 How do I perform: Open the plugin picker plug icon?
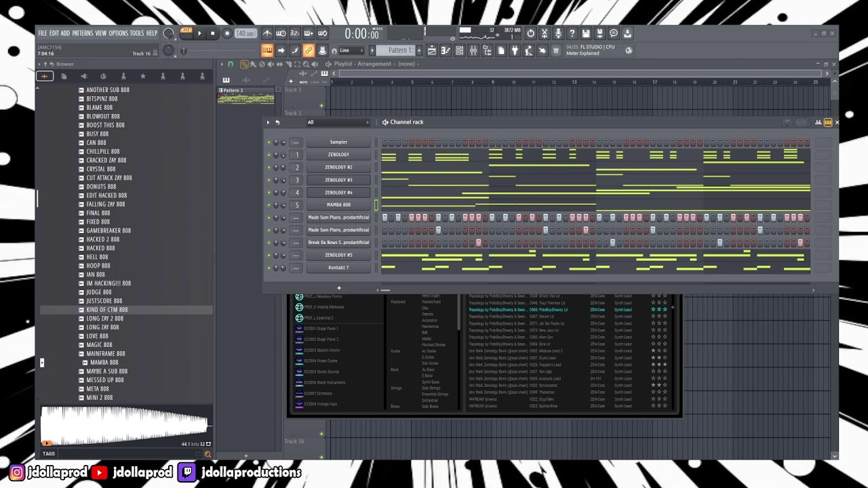tap(515, 50)
